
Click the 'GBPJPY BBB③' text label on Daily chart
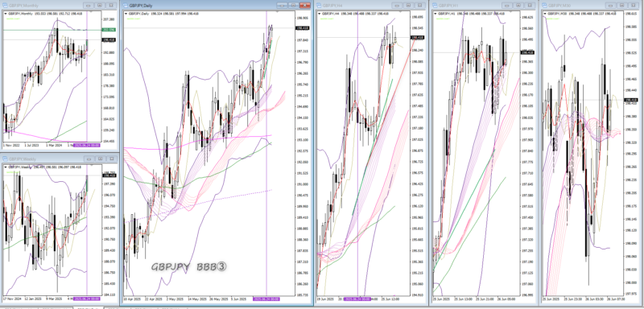point(189,266)
